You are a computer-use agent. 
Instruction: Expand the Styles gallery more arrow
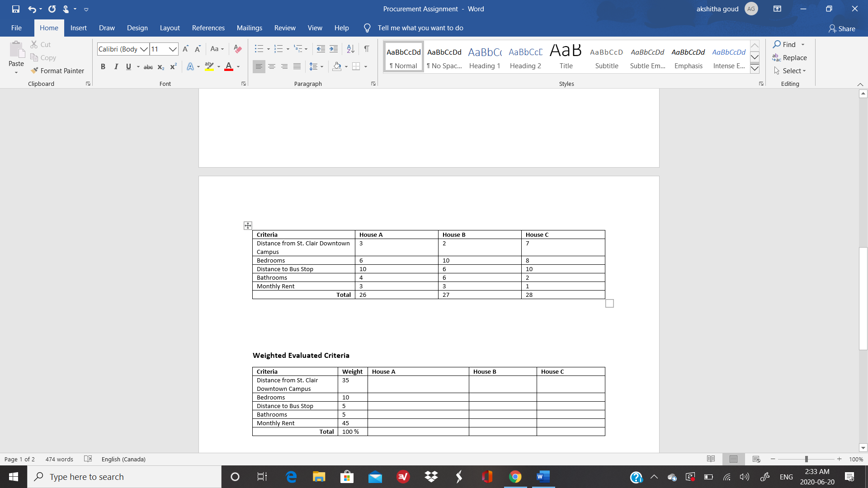[755, 69]
